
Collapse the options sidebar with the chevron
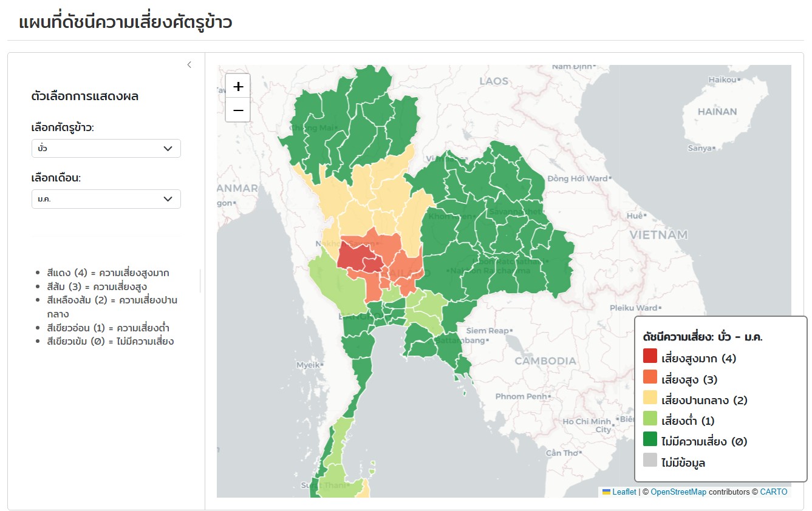(x=189, y=64)
